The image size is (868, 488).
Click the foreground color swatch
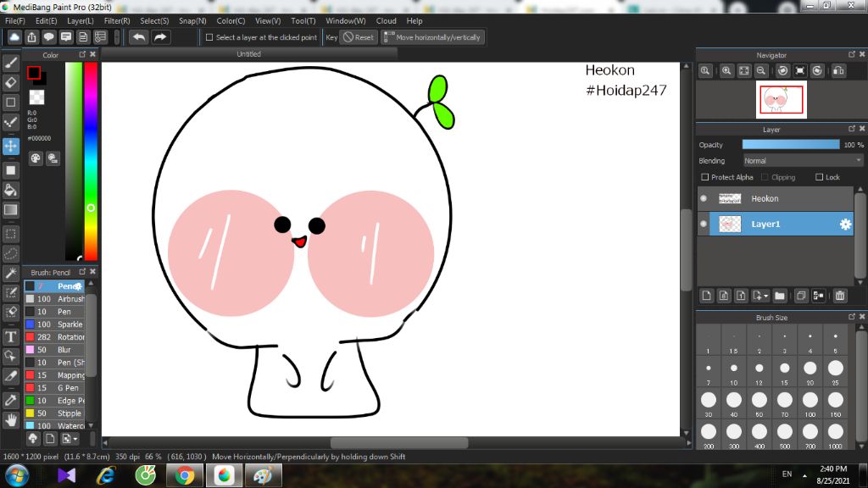(x=34, y=73)
